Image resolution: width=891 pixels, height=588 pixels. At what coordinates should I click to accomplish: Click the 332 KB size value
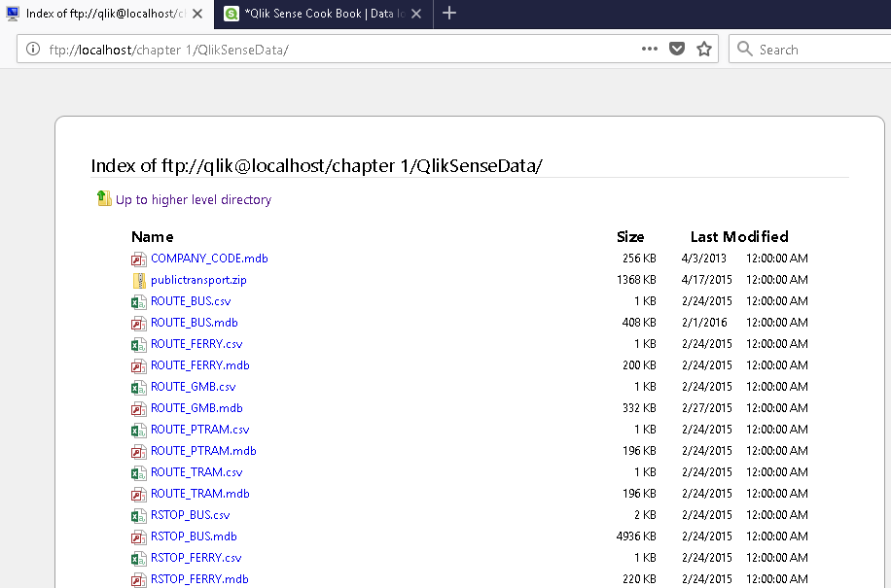(x=639, y=408)
